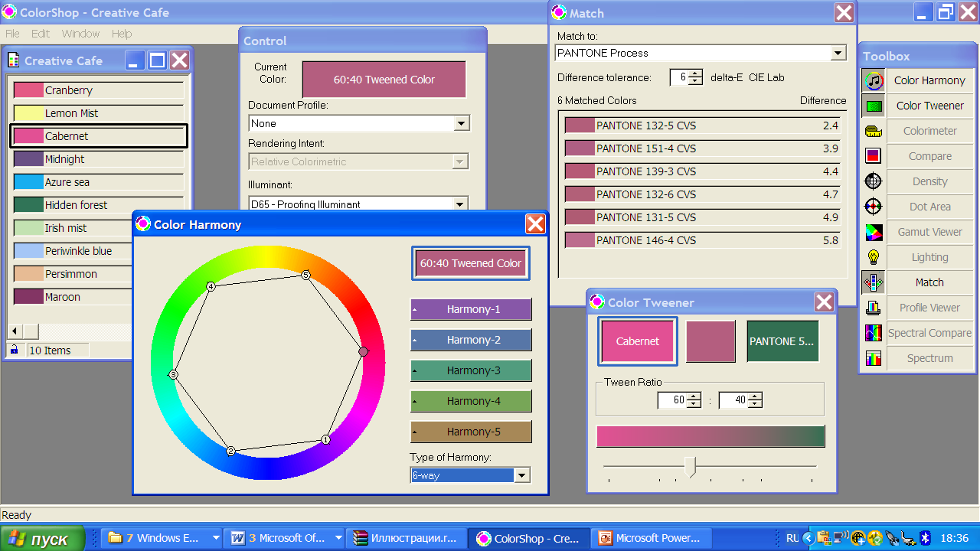Select the Hidden forest color row
Viewport: 980px width, 551px height.
[x=98, y=205]
